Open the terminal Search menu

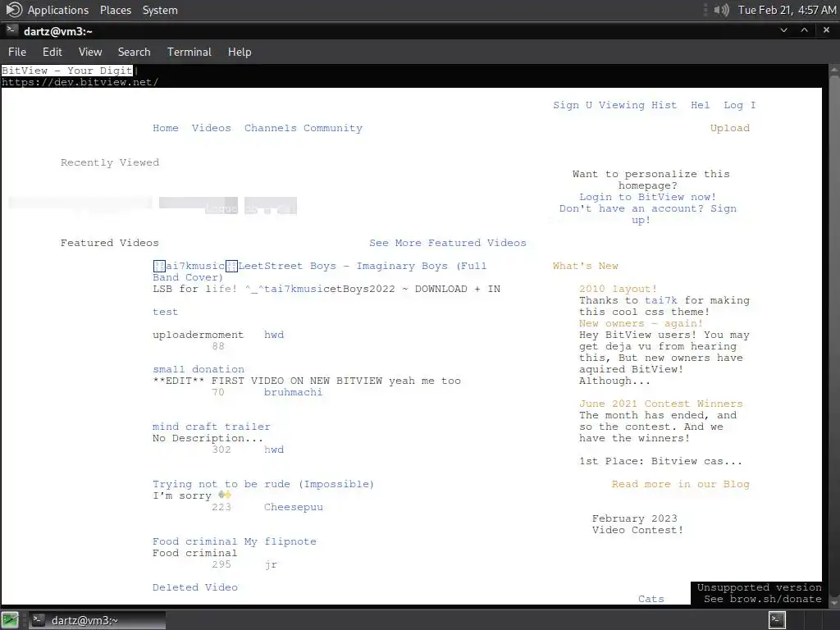134,52
